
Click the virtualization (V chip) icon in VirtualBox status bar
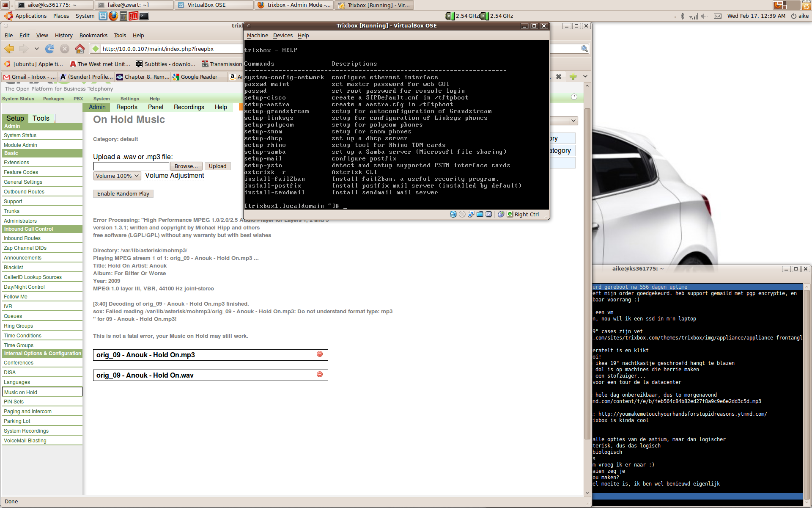pyautogui.click(x=489, y=214)
